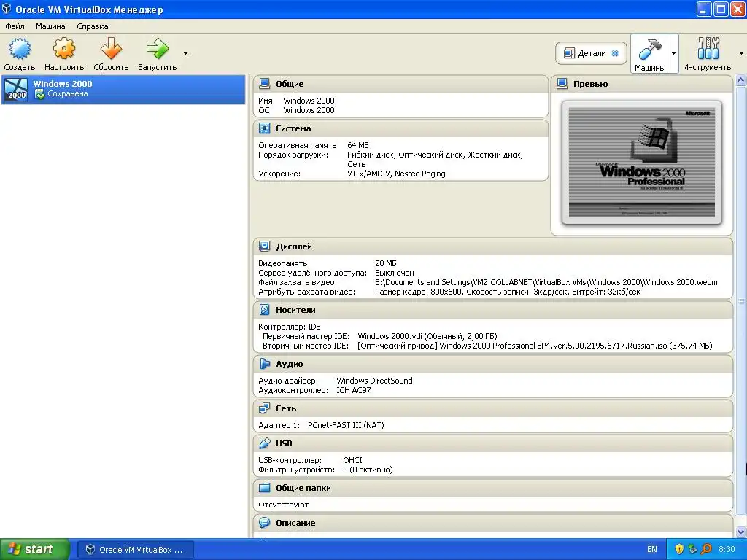Select the Windows 2000 virtual machine entry
This screenshot has height=560, width=747.
[123, 89]
